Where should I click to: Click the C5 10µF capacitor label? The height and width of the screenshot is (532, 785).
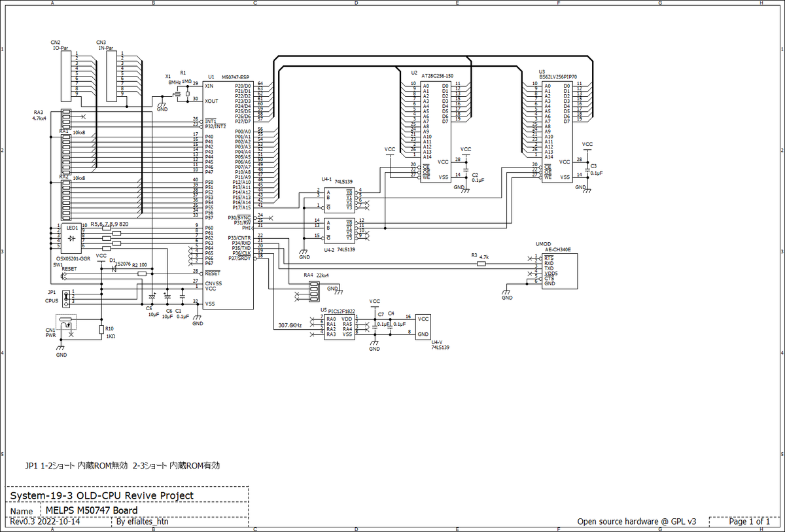(151, 313)
